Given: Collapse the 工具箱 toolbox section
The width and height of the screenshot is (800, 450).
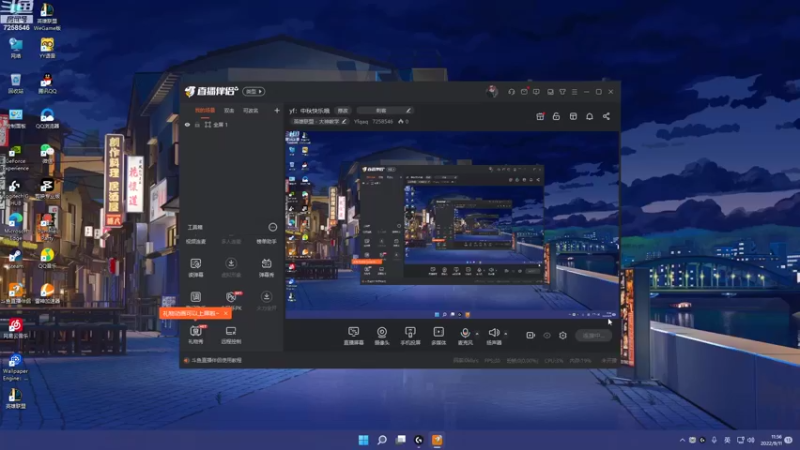Looking at the screenshot, I should click(273, 227).
